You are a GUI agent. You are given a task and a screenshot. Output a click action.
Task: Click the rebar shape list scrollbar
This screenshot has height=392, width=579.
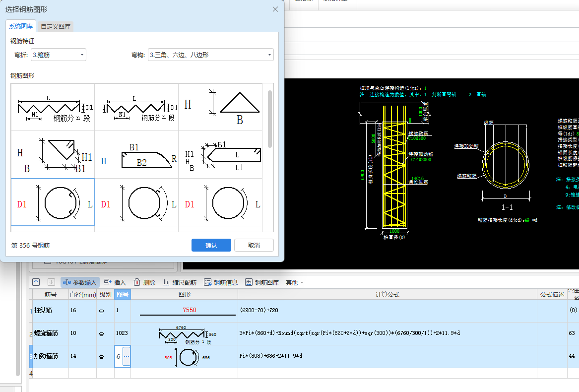click(270, 119)
